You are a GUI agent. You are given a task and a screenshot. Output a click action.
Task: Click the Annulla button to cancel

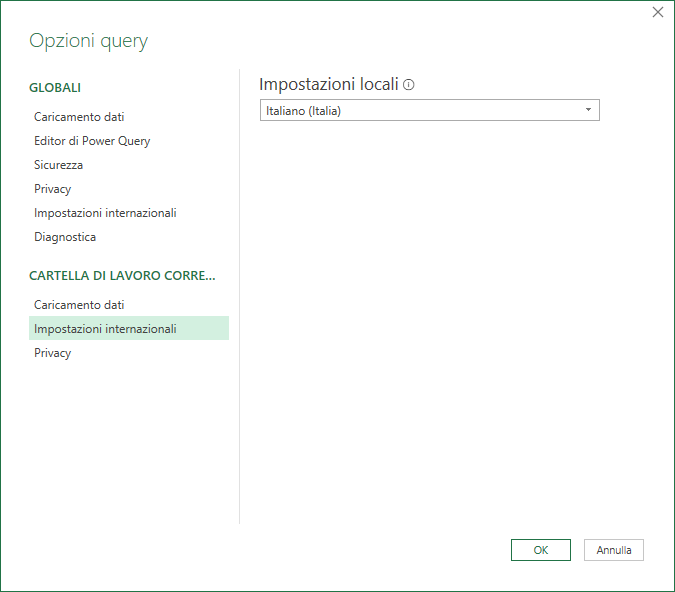pyautogui.click(x=613, y=550)
